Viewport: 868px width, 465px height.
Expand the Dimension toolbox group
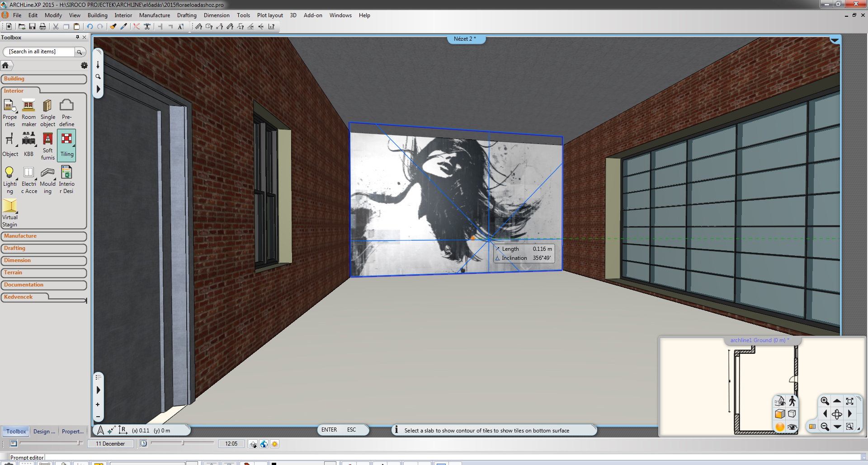(44, 261)
